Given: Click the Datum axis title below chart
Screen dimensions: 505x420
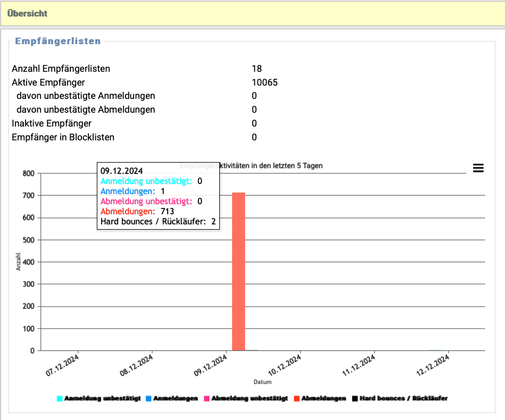Looking at the screenshot, I should 262,382.
